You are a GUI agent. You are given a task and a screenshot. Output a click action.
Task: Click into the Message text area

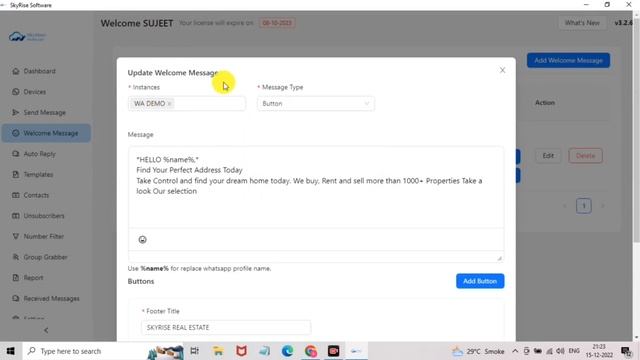pos(316,187)
